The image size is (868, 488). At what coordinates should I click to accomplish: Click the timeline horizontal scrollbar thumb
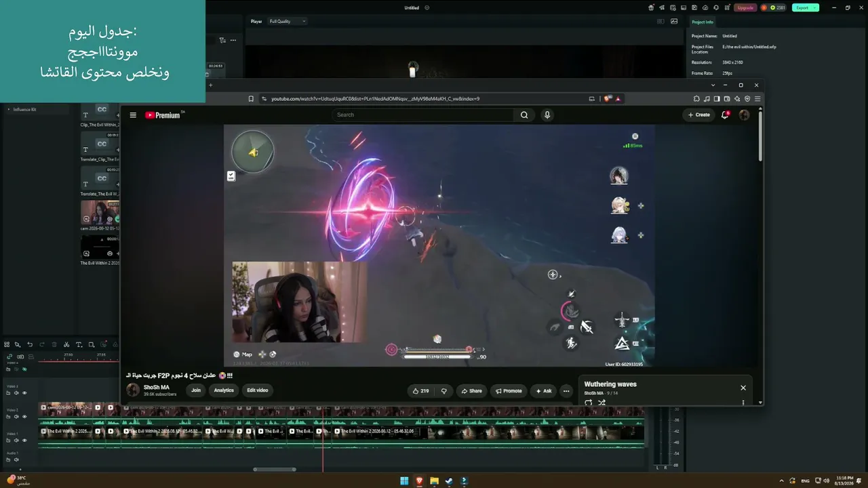coord(275,469)
